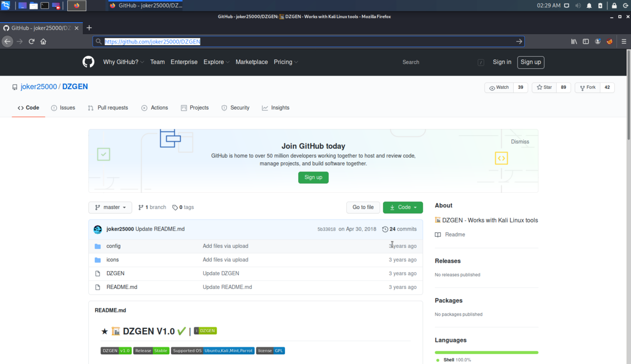Click the Firefox back arrow button
631x364 pixels.
point(7,41)
